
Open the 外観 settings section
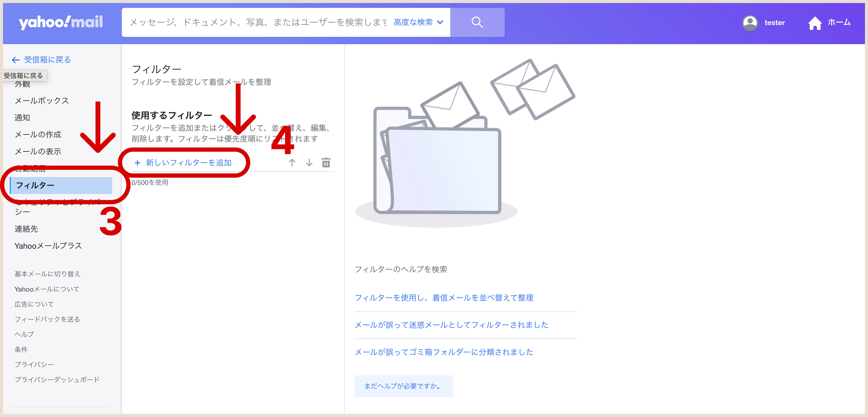tap(23, 84)
